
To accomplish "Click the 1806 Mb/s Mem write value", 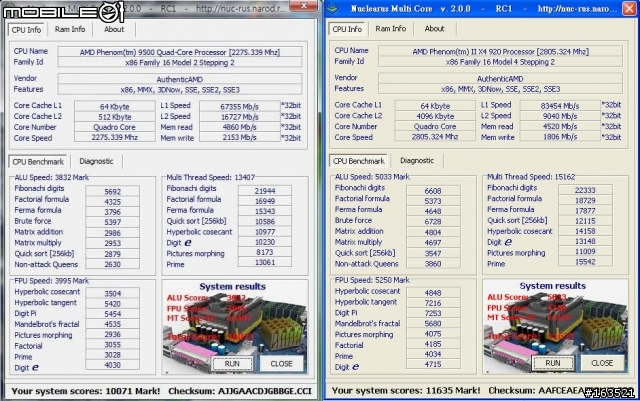I will 560,137.
